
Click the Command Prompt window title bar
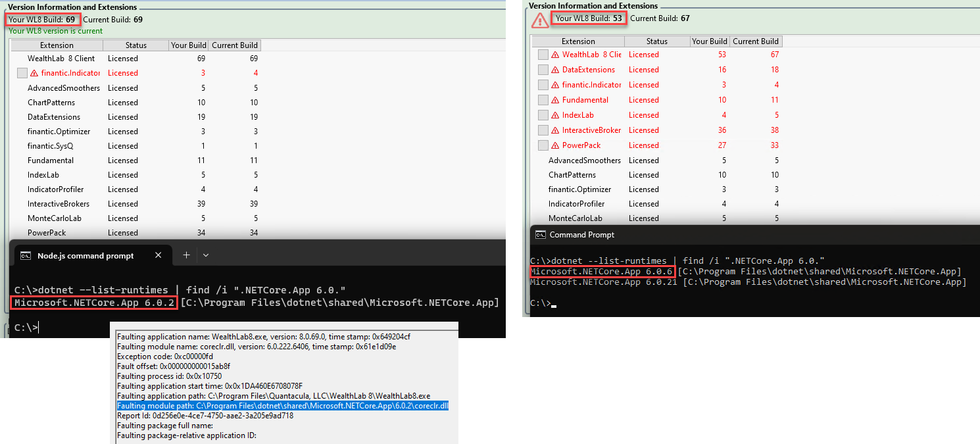click(754, 235)
